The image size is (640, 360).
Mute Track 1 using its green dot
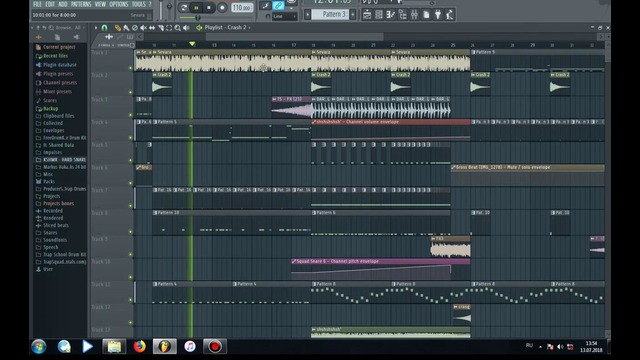(x=131, y=68)
